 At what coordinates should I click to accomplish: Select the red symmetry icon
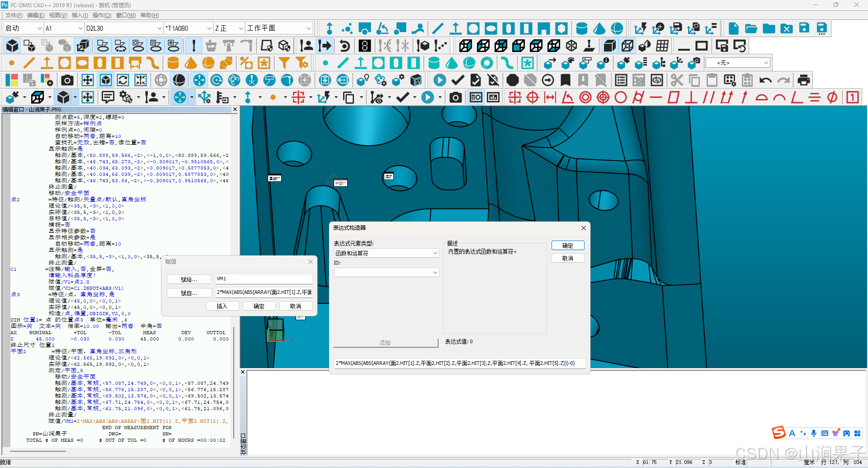pyautogui.click(x=815, y=97)
